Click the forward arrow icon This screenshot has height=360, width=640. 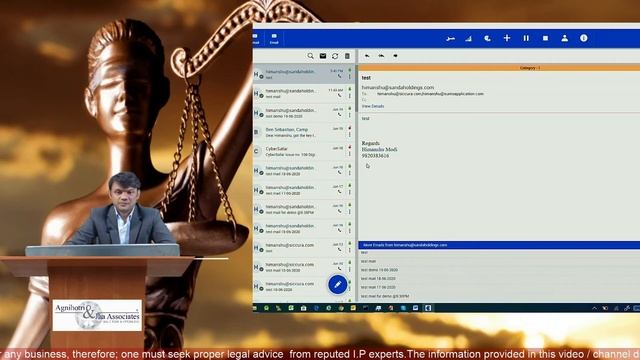pos(395,56)
